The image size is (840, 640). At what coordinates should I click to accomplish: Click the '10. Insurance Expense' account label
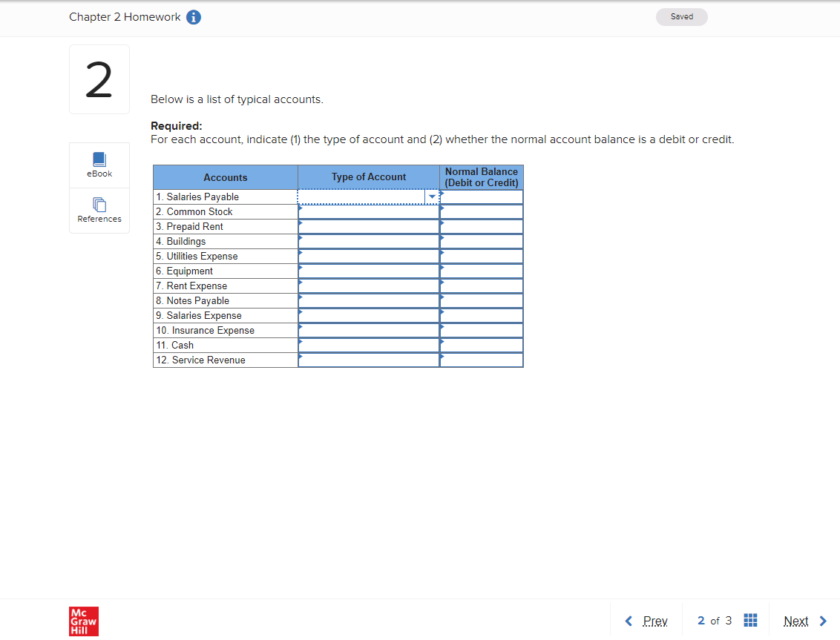[206, 331]
